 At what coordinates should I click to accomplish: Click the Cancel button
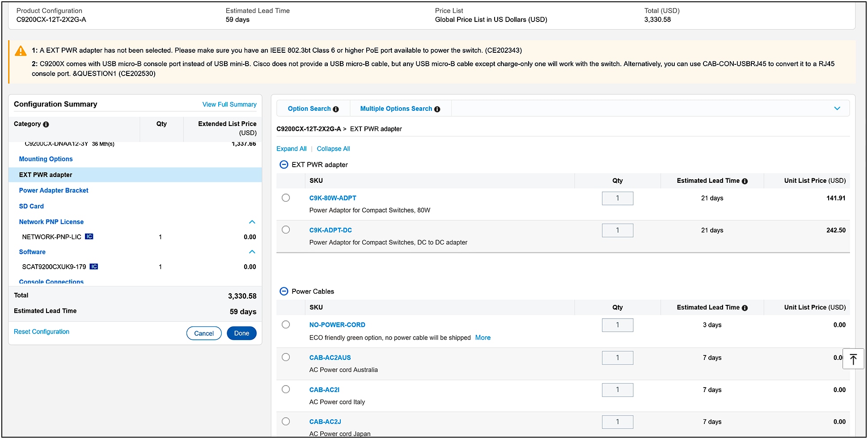coord(204,333)
